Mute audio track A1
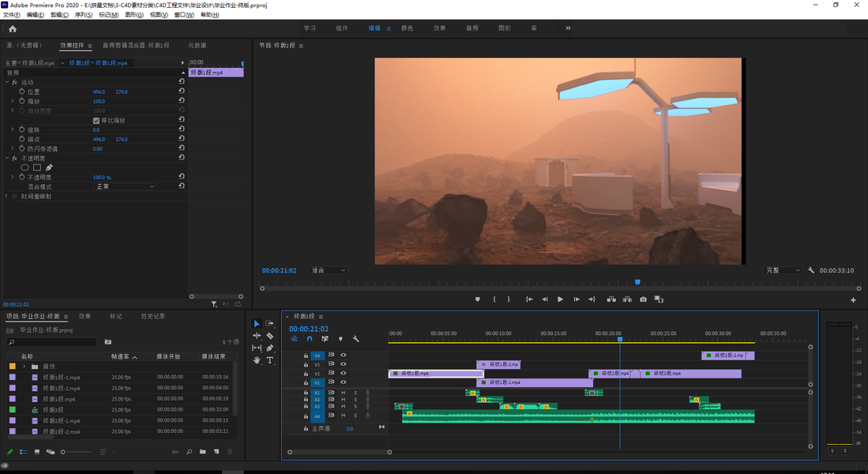 (x=343, y=393)
